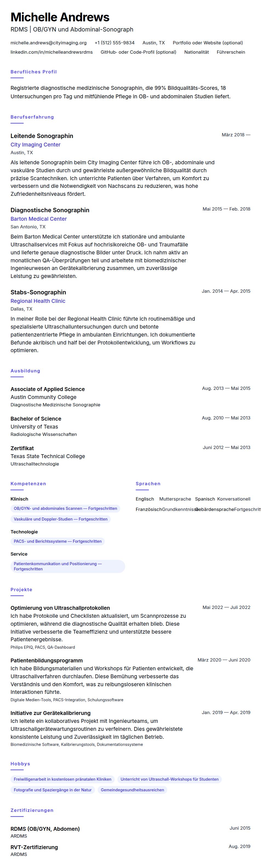Click PACS- und Berichtssysteme skill tag

tap(58, 542)
